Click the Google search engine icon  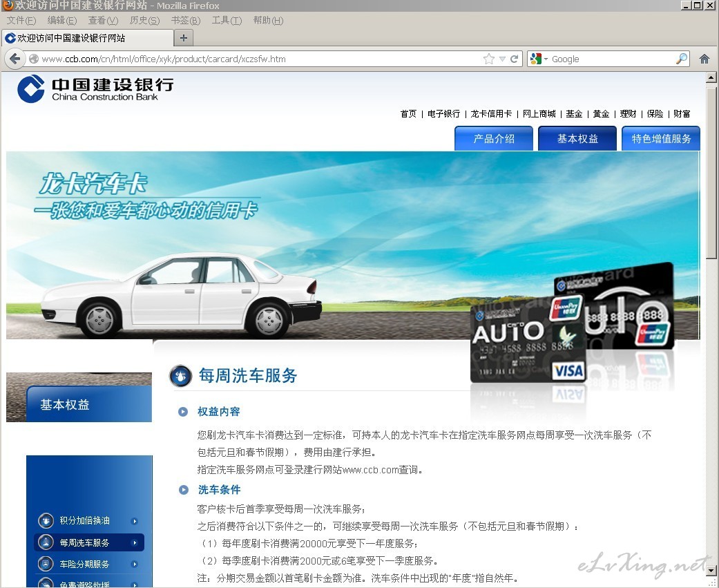pos(535,59)
